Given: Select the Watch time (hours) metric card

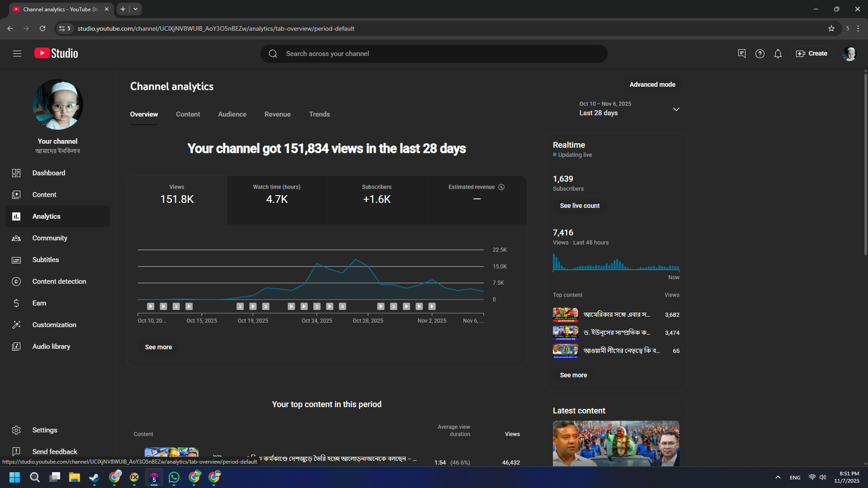Looking at the screenshot, I should pyautogui.click(x=277, y=200).
